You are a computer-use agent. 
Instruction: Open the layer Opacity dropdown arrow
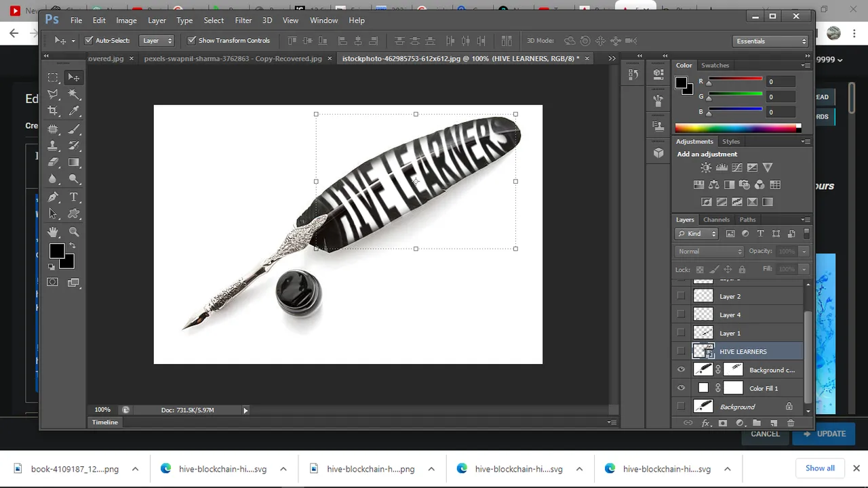(804, 251)
